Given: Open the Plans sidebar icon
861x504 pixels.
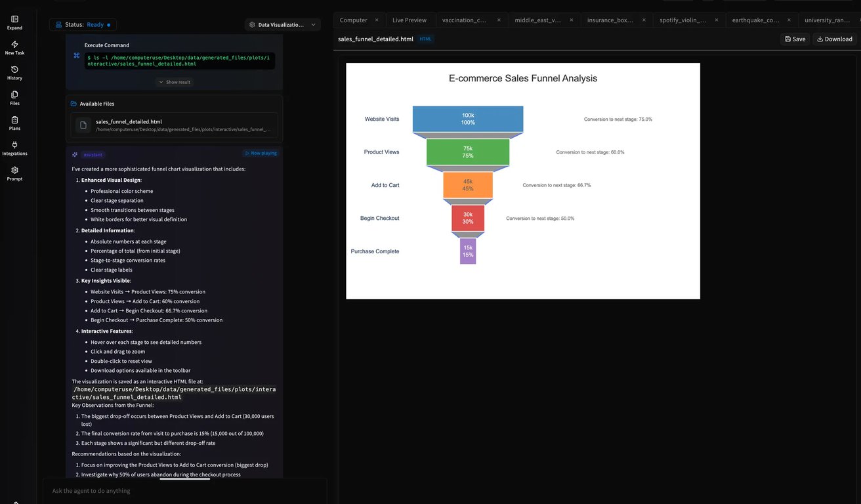Looking at the screenshot, I should pos(14,119).
